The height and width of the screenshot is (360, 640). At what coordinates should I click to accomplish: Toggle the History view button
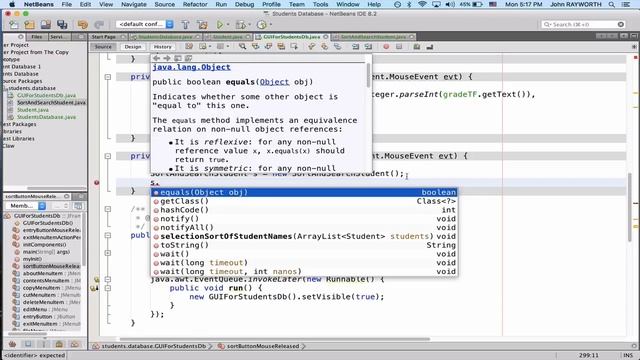pyautogui.click(x=162, y=47)
